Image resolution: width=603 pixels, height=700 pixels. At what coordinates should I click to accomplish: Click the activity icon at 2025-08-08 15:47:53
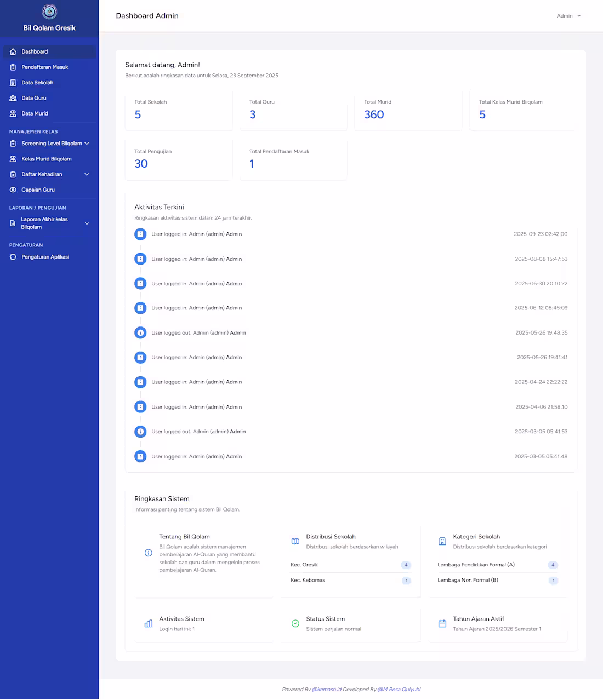coord(140,259)
